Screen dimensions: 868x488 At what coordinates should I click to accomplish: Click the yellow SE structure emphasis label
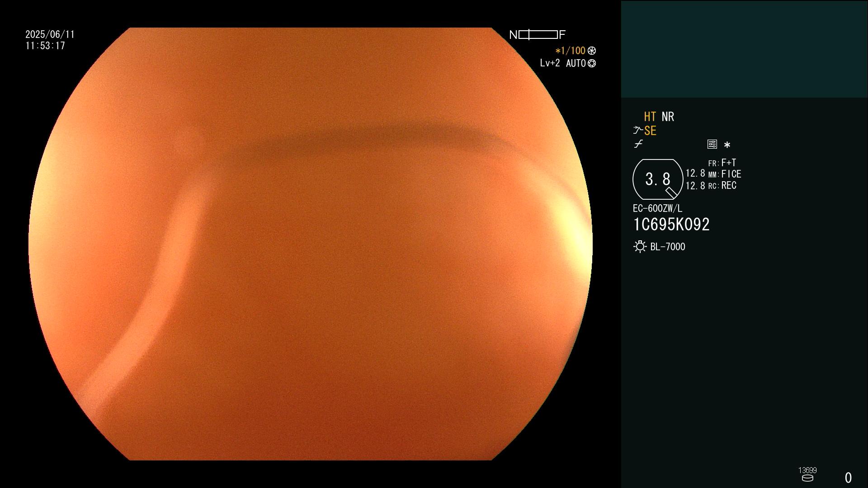[x=650, y=131]
